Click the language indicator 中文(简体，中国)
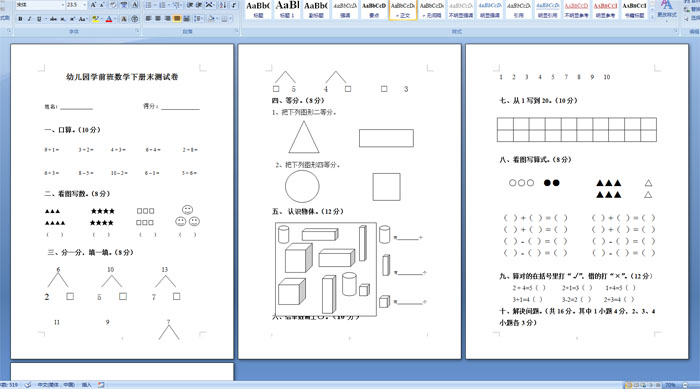 56,385
